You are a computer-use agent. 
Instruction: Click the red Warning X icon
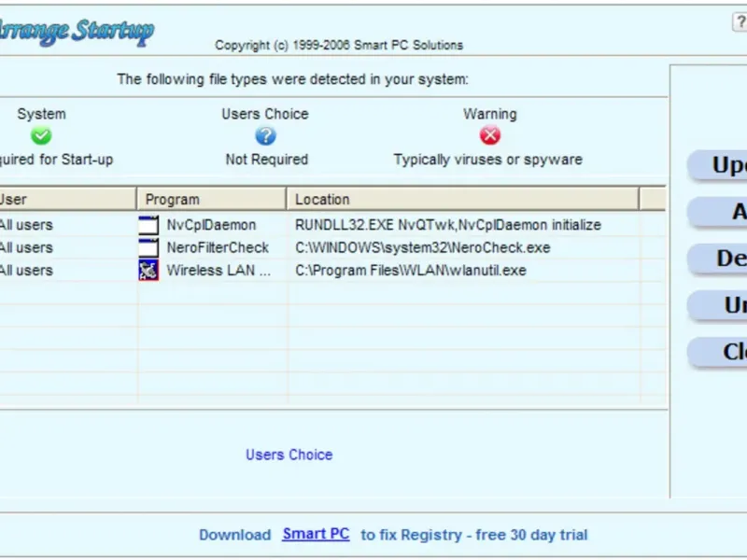coord(489,135)
